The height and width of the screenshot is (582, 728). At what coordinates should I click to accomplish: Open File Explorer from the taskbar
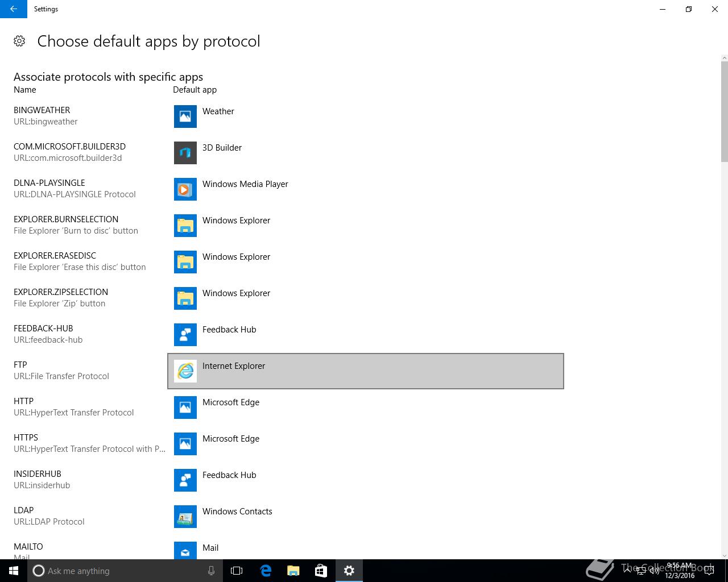pyautogui.click(x=293, y=571)
